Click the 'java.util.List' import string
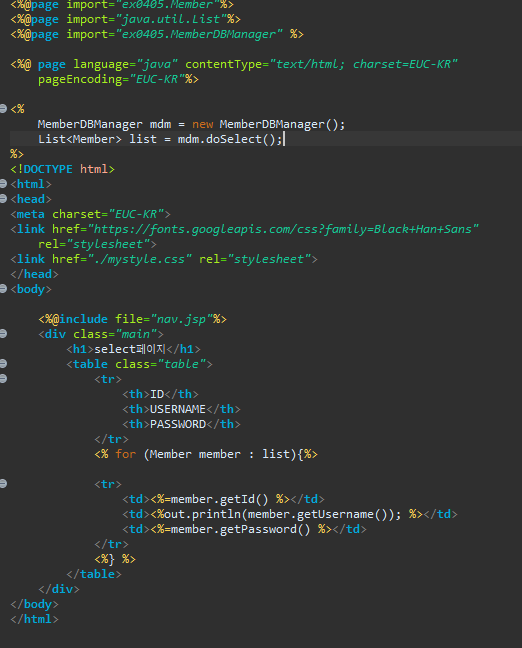522x648 pixels. (x=171, y=19)
